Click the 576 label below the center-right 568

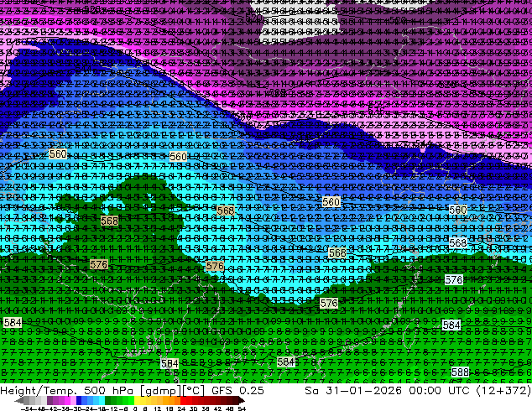coord(329,303)
